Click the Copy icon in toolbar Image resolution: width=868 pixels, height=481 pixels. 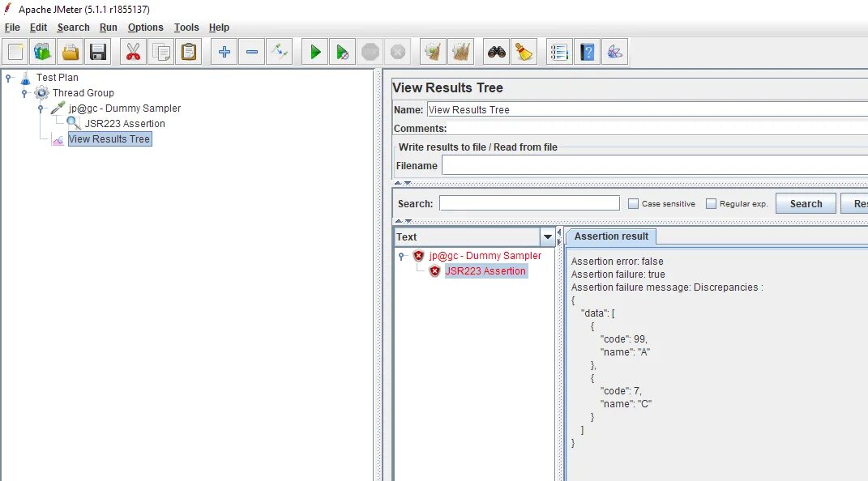point(161,52)
